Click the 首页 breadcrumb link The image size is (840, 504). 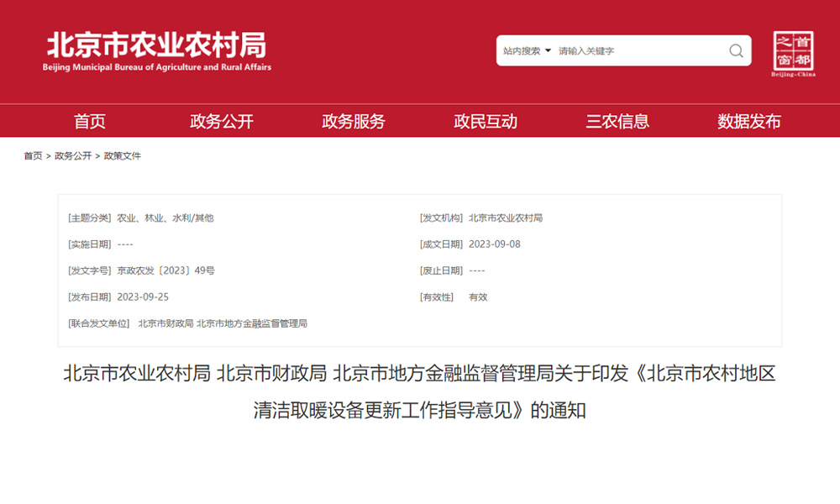(x=33, y=156)
